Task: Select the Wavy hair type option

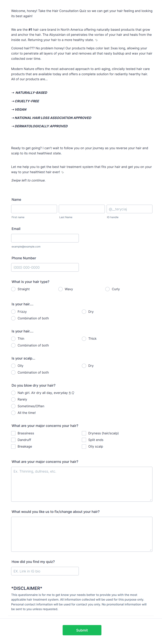Action: [60, 289]
